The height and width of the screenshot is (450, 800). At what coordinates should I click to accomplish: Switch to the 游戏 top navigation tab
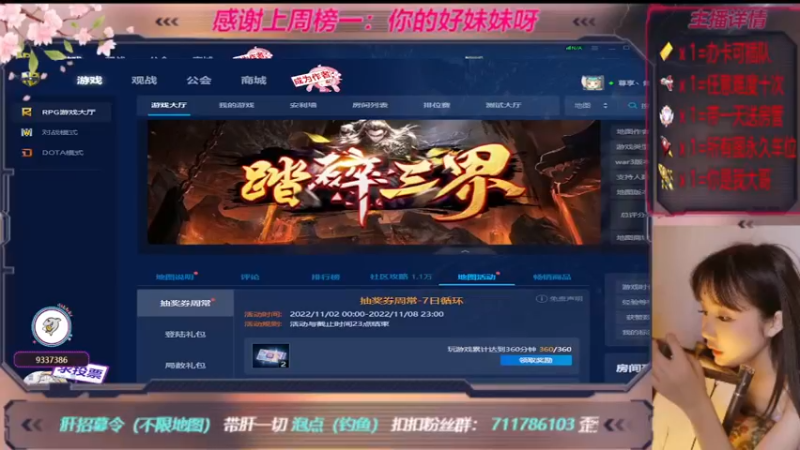point(90,81)
